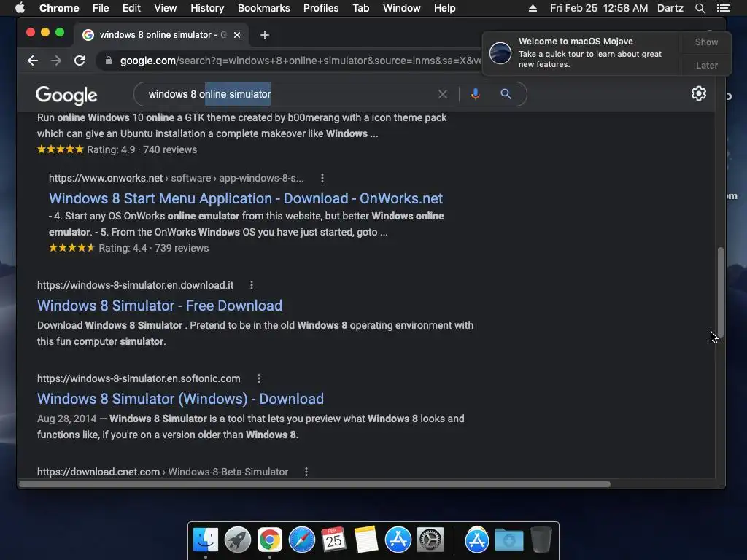This screenshot has height=560, width=747.
Task: Open the View menu
Action: [166, 8]
